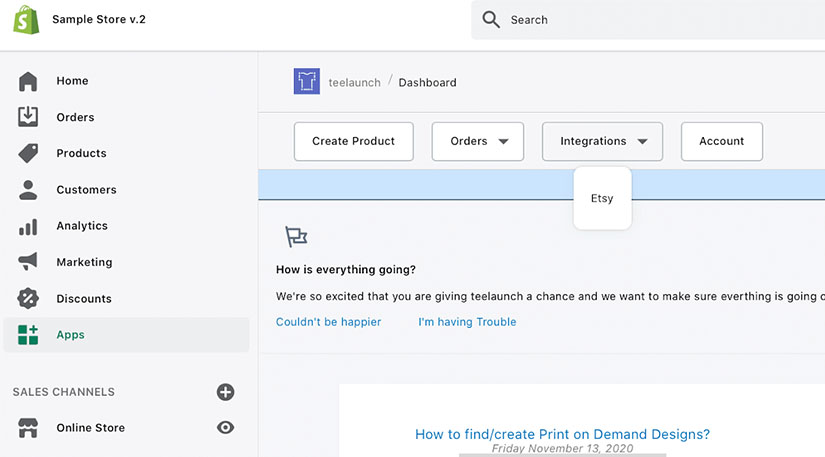Click the I'm having Trouble link
825x457 pixels.
tap(467, 322)
